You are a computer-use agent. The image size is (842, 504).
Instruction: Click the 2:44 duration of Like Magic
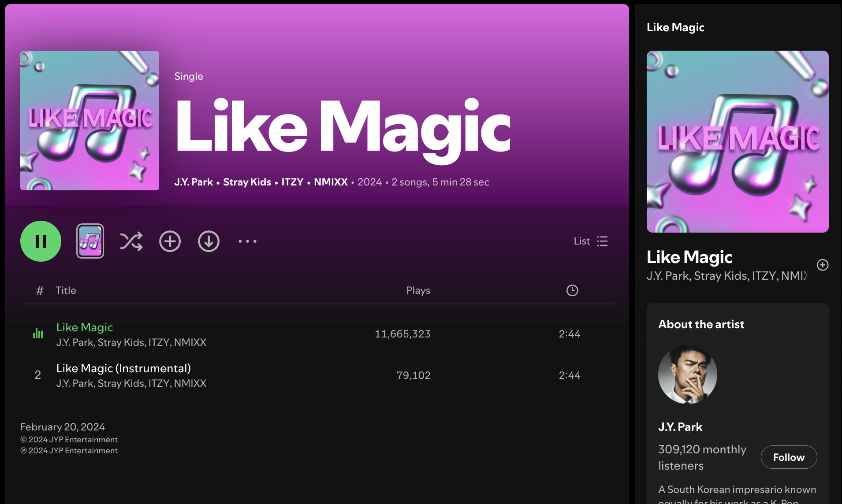click(570, 334)
